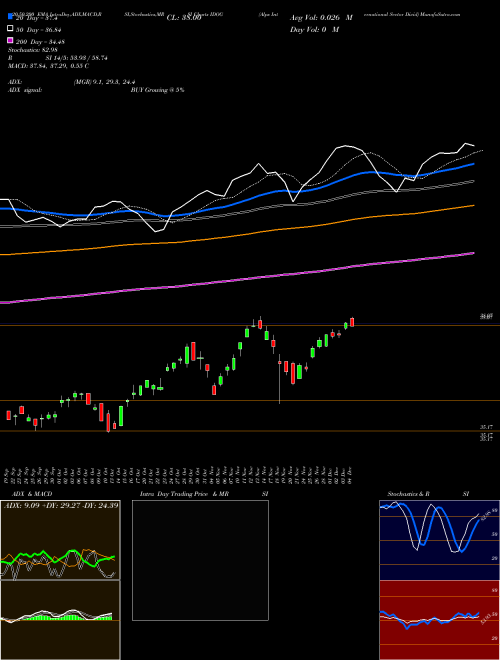Click the magenta 200 Day legend swatch
This screenshot has width=500, height=660.
pos(11,41)
